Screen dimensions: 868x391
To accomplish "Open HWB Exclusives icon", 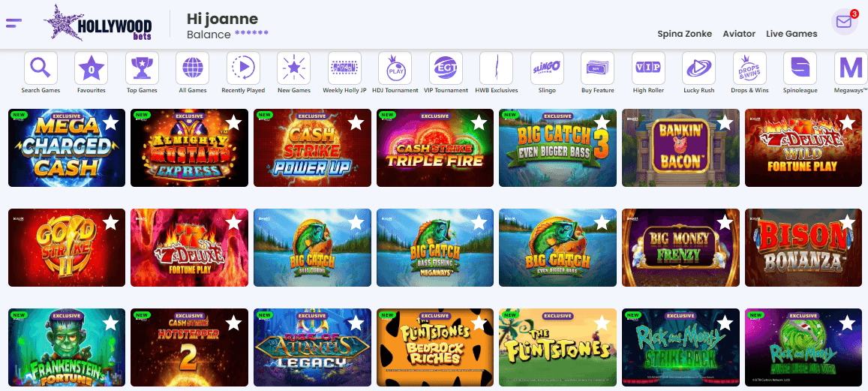I will (x=497, y=68).
